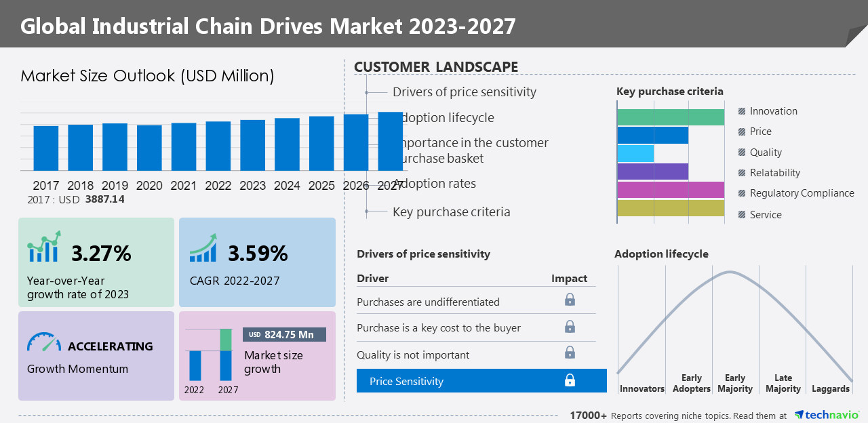Click the Technavio logo
This screenshot has height=423, width=868.
[827, 415]
